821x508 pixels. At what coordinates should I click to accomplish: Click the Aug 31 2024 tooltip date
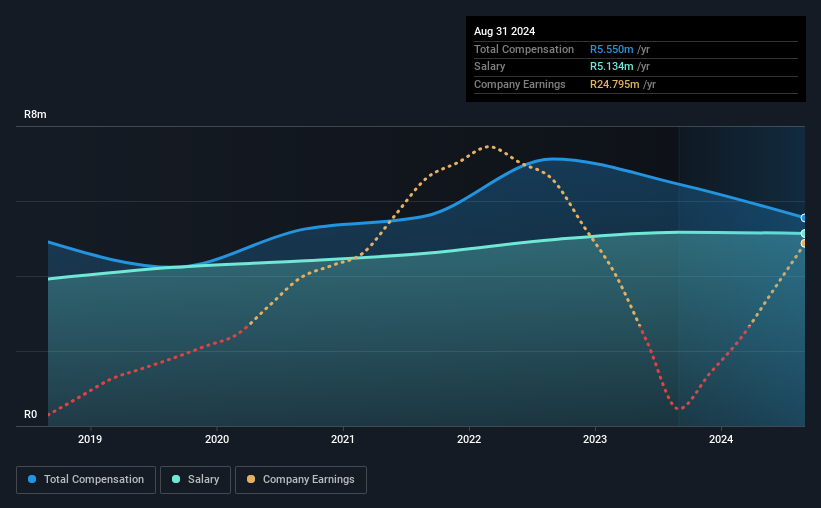(504, 31)
